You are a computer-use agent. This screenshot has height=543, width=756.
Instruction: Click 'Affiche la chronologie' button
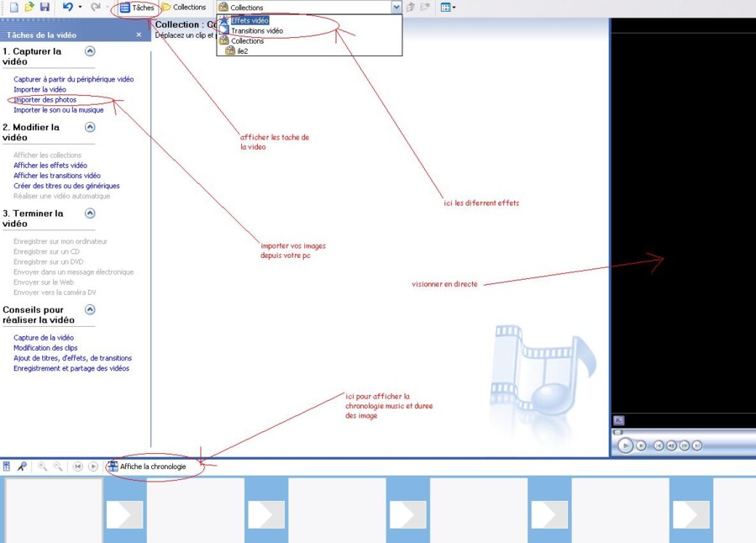coord(147,467)
